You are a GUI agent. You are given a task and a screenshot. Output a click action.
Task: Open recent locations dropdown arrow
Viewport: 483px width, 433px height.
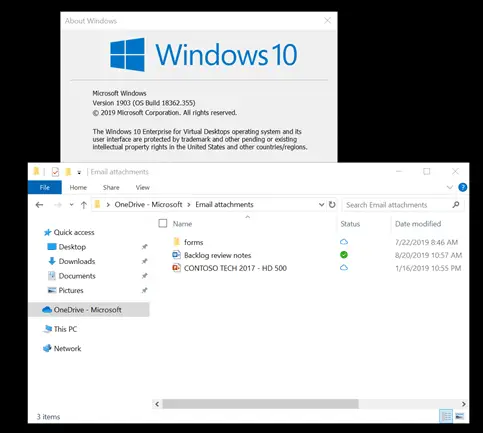71,205
